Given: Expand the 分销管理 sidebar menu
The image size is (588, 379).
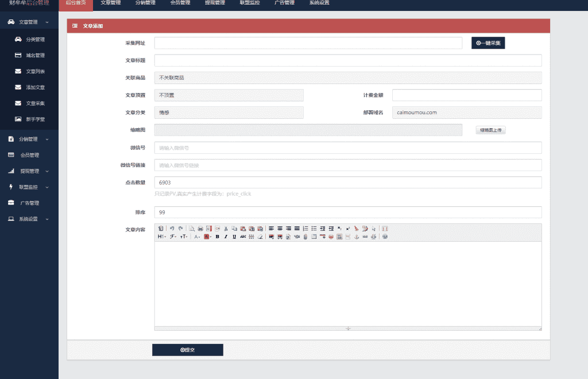Looking at the screenshot, I should [x=29, y=139].
